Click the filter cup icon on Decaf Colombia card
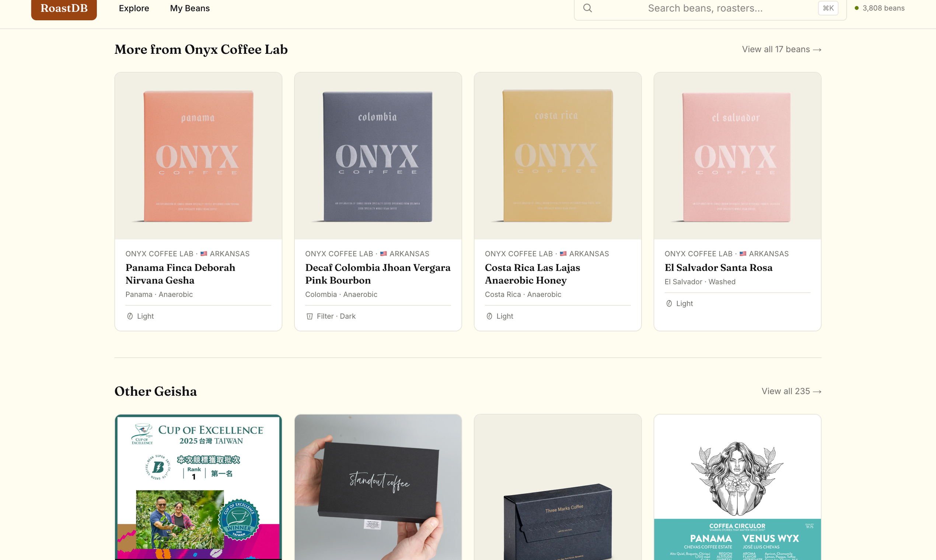936x560 pixels. (310, 316)
